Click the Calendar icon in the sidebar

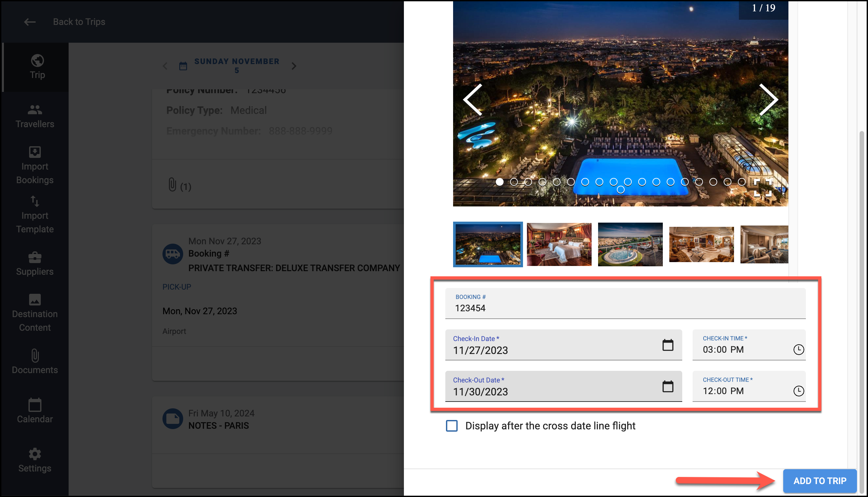tap(35, 405)
